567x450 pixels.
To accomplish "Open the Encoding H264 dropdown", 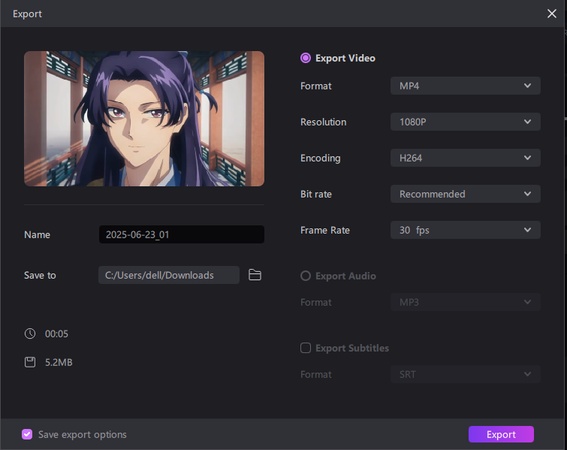I will point(465,158).
